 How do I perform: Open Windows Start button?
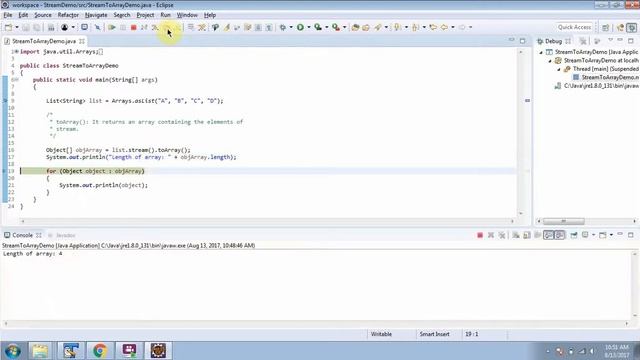point(12,351)
